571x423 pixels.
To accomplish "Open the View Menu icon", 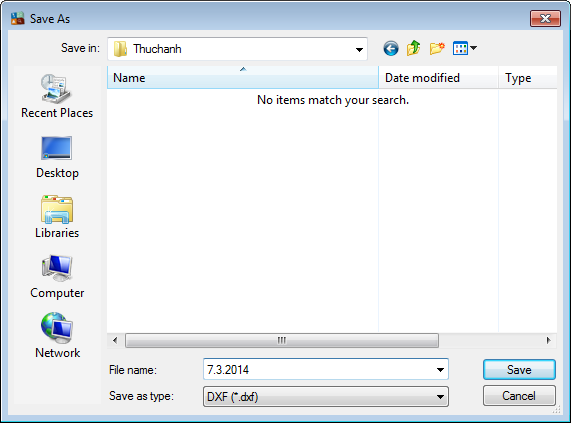I will tap(465, 48).
